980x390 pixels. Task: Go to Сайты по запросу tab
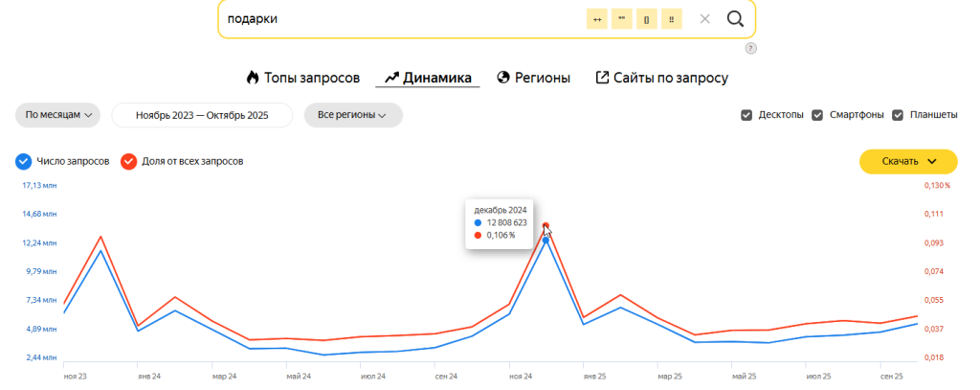[x=662, y=78]
